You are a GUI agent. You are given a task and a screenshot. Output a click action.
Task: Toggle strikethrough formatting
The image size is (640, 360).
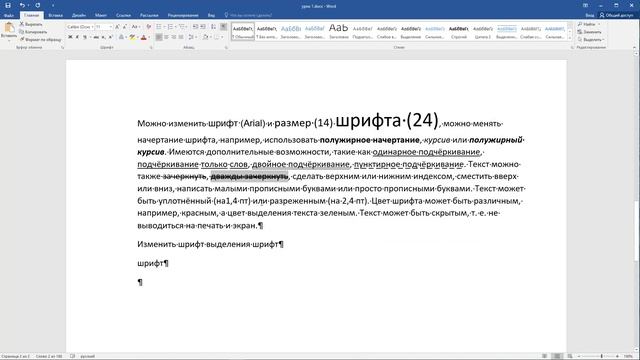[x=96, y=37]
